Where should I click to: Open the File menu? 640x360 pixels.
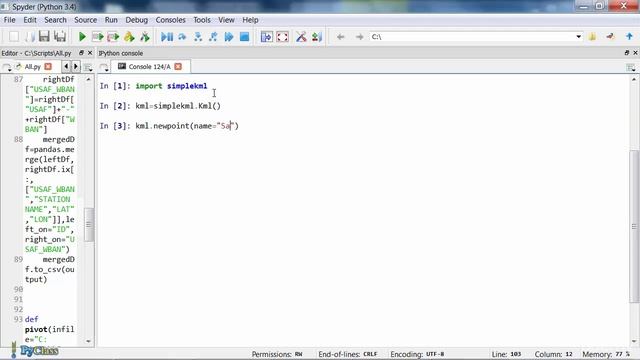click(x=9, y=20)
